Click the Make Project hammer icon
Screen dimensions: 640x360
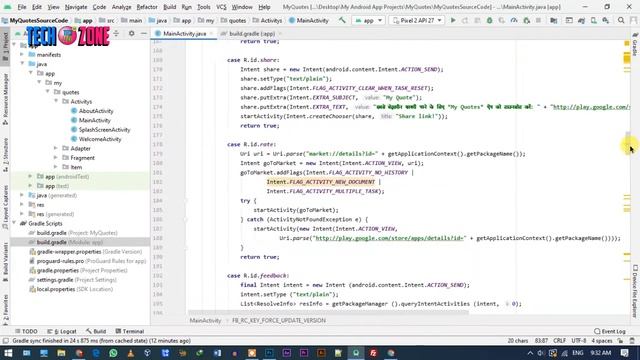(x=342, y=20)
